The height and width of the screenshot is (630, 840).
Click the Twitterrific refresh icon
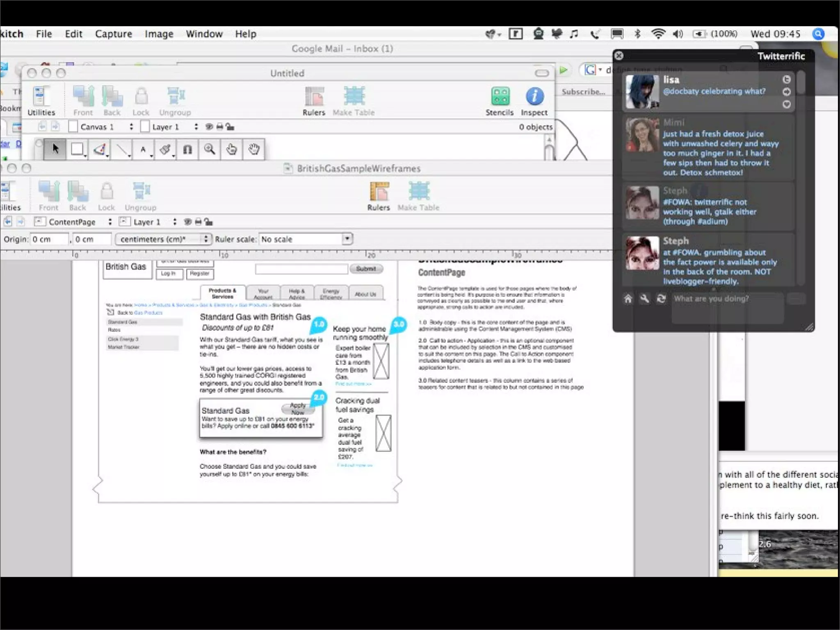point(661,299)
